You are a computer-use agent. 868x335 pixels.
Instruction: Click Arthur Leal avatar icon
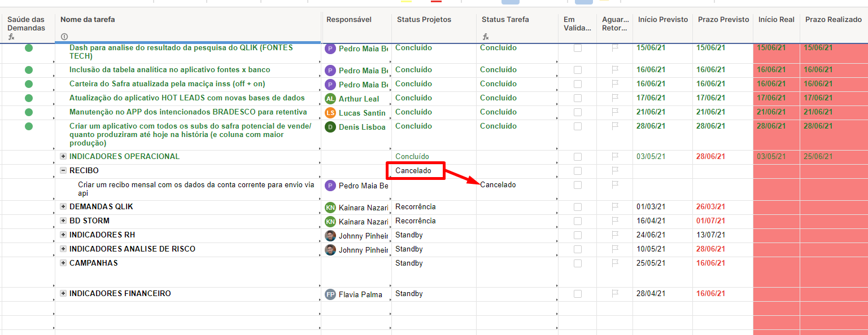pyautogui.click(x=330, y=99)
